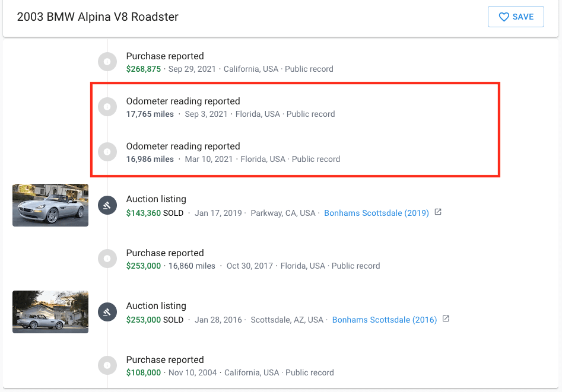This screenshot has width=562, height=392.
Task: Open the external link icon beside Bonhams Scottsdale (2016)
Action: tap(444, 319)
